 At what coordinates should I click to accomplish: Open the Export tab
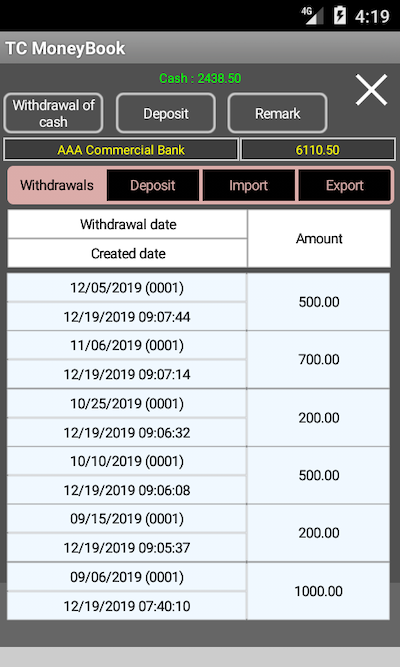344,185
